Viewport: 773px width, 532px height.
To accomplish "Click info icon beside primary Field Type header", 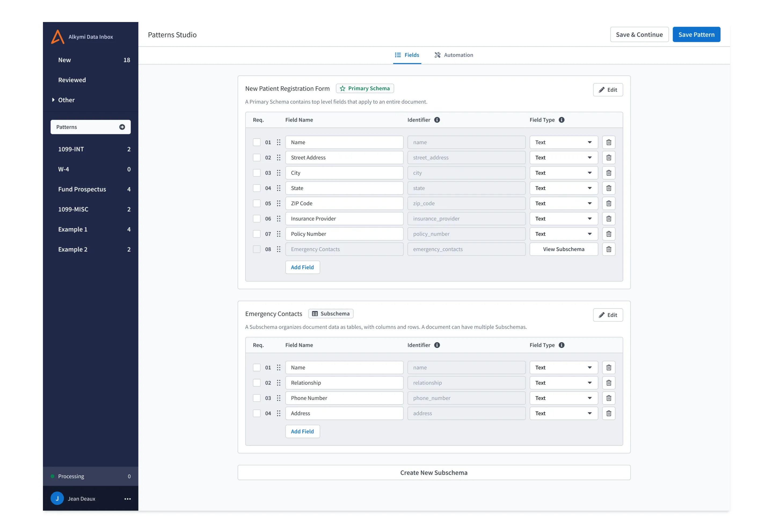I will click(x=561, y=120).
